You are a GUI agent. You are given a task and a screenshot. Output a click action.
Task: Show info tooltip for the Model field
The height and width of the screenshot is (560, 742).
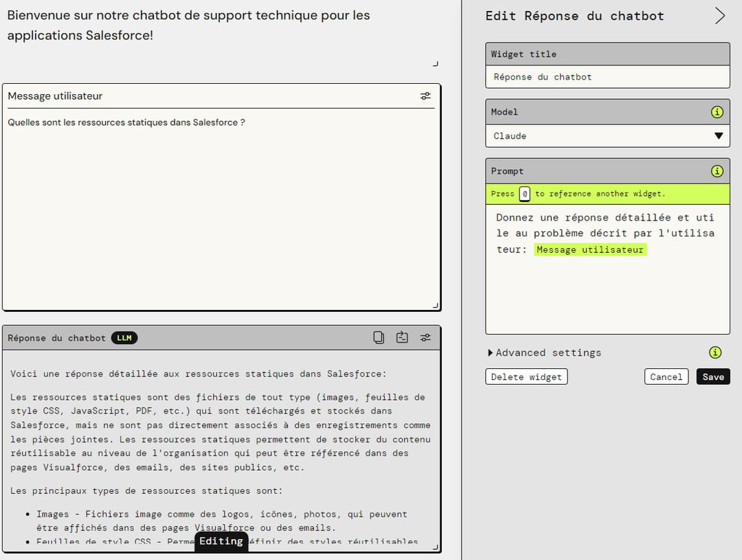pyautogui.click(x=717, y=112)
